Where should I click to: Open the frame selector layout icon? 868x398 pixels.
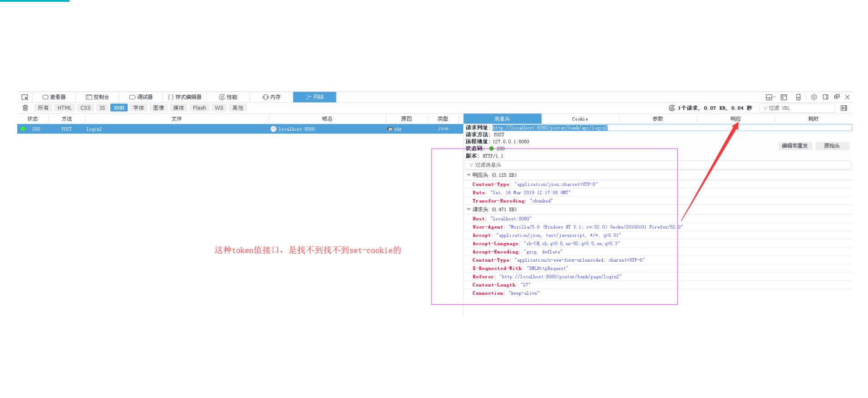[x=770, y=97]
